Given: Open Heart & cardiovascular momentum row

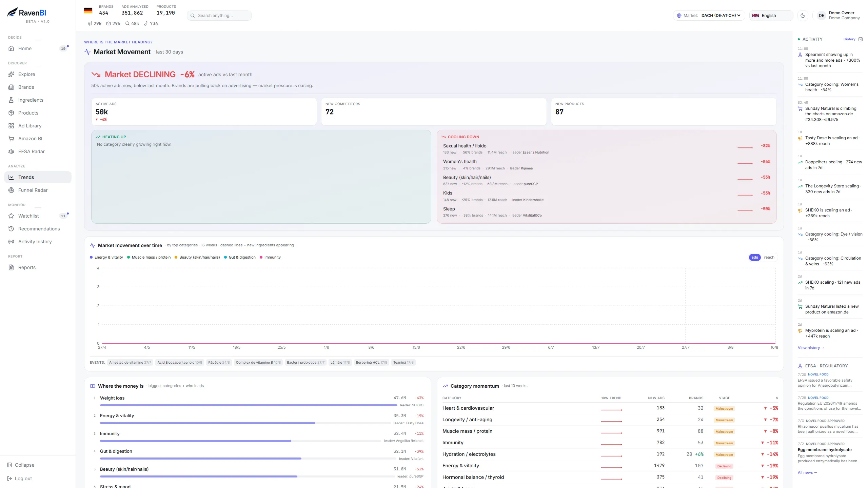Looking at the screenshot, I should pyautogui.click(x=610, y=408).
